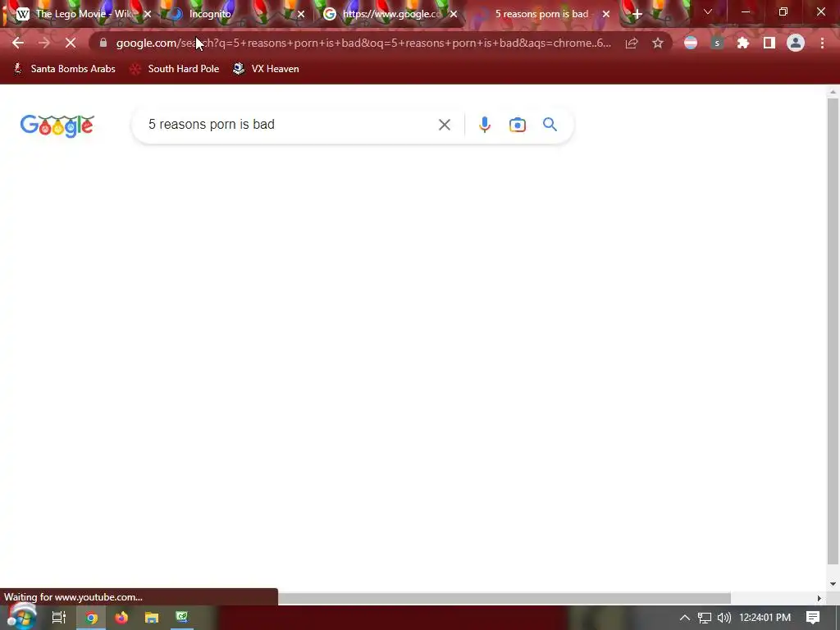The image size is (840, 630).
Task: Close The Lego Movie tab
Action: point(148,14)
